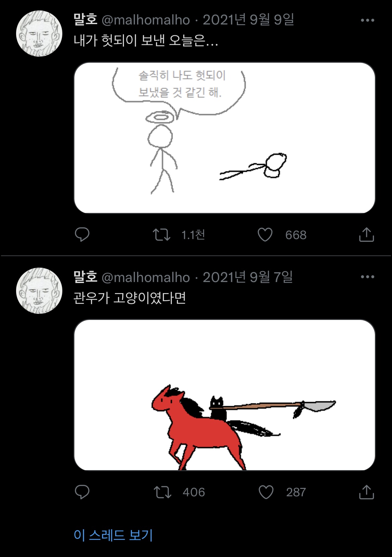Open the '이 스레드 보기' thread link
This screenshot has height=557, width=392.
(113, 535)
